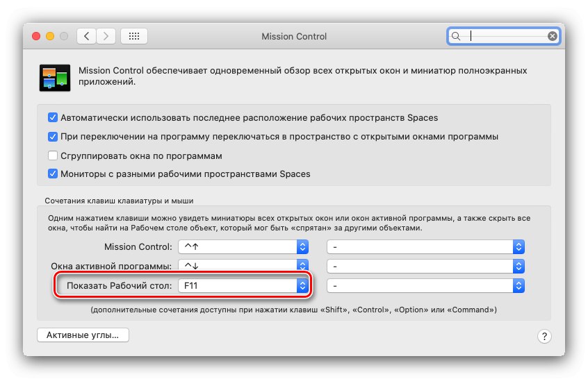Click the magnifier icon in search field
The image size is (588, 379).
coord(456,36)
